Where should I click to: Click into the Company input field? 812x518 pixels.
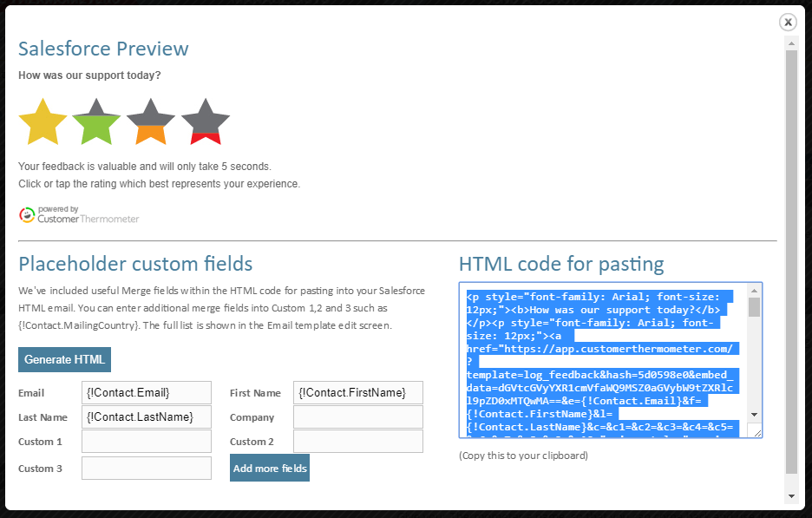point(358,417)
